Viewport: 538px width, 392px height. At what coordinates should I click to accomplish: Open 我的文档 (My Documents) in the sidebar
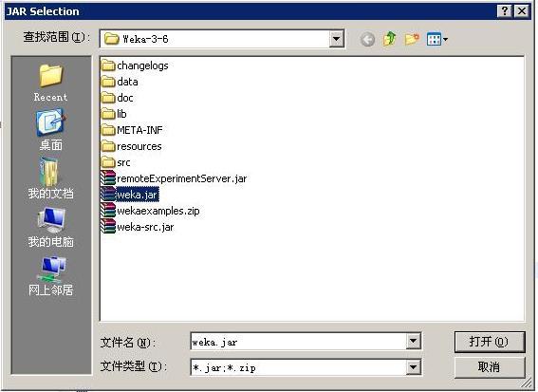(51, 178)
